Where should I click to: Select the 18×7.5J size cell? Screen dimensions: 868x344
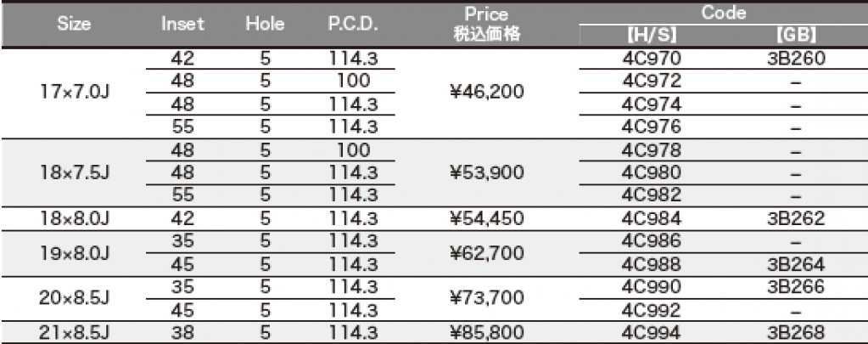pos(74,172)
